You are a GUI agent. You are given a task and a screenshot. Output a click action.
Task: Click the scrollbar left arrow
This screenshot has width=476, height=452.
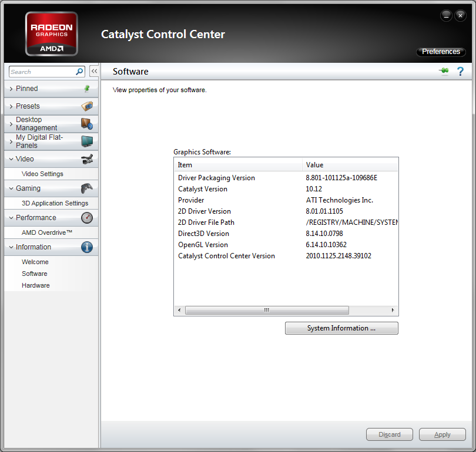point(179,310)
